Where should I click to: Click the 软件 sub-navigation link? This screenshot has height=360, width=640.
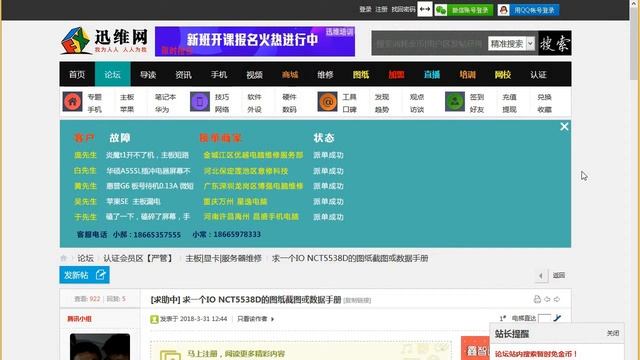click(x=254, y=97)
